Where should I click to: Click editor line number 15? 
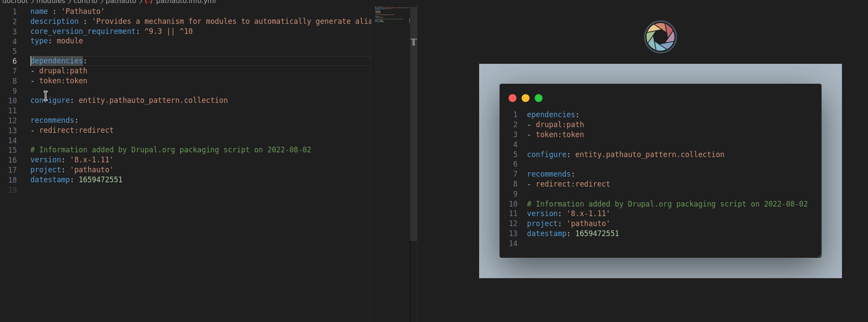pos(13,150)
